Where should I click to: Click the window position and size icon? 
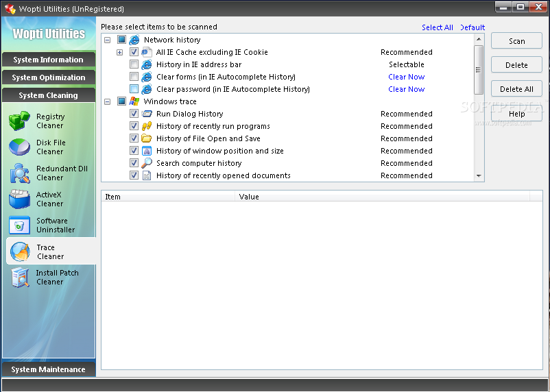tap(147, 151)
